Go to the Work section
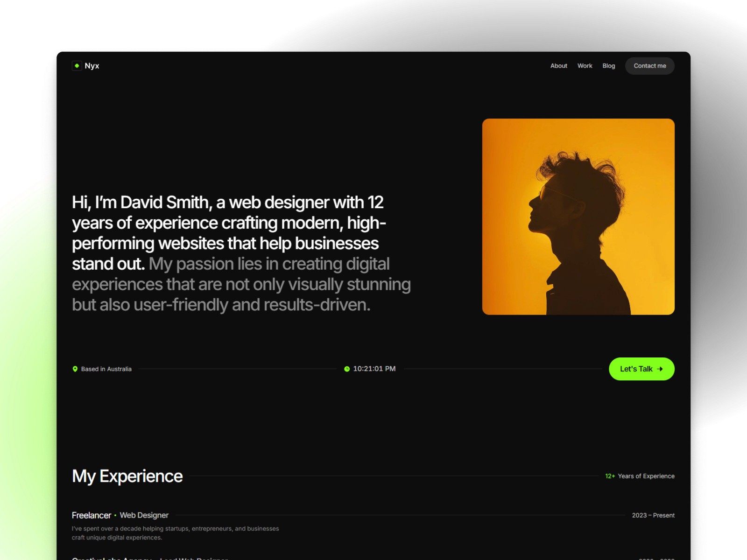Viewport: 747px width, 560px height. coord(585,66)
